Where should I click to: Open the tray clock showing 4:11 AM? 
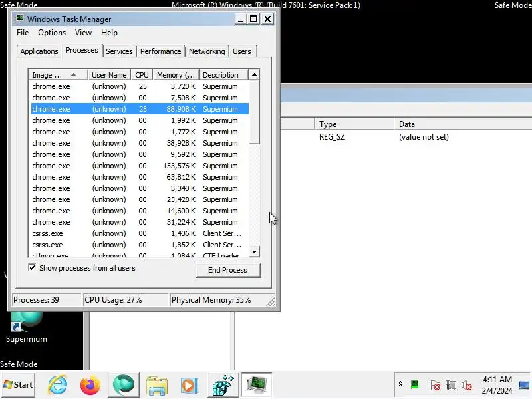tap(497, 385)
